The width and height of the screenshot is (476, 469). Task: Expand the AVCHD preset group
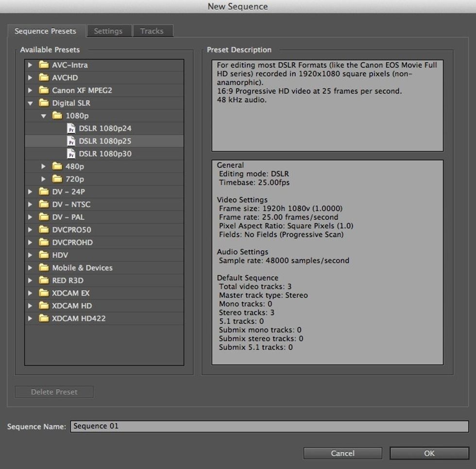30,77
